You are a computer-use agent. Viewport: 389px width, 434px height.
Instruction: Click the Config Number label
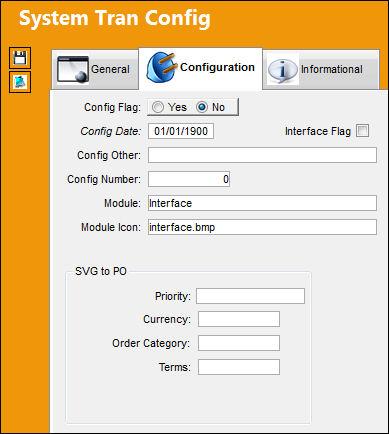click(x=104, y=179)
